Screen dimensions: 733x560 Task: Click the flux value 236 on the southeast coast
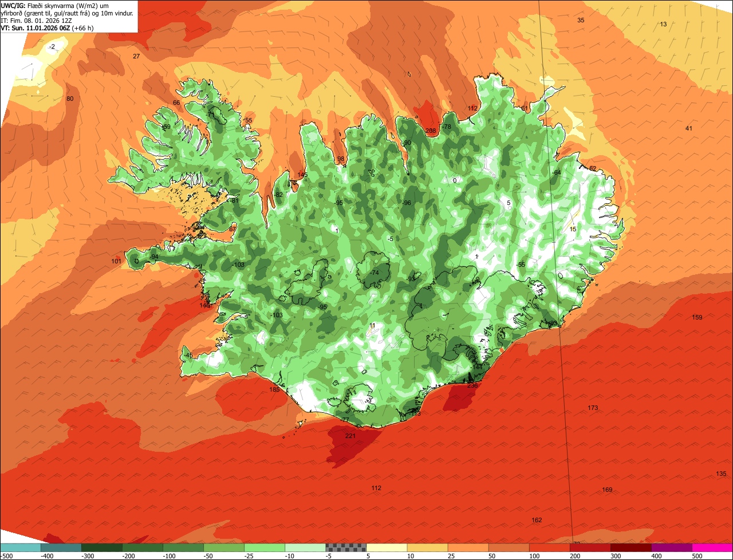click(x=472, y=385)
